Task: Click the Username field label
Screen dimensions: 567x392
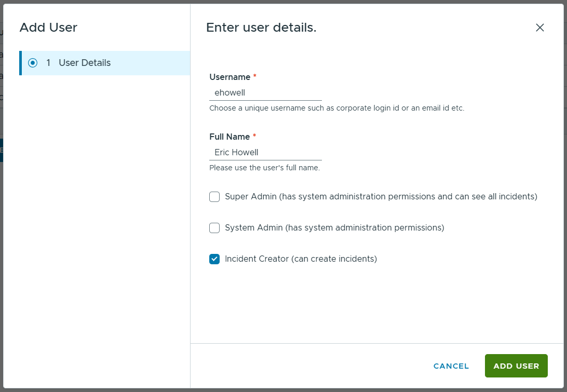Action: click(230, 77)
